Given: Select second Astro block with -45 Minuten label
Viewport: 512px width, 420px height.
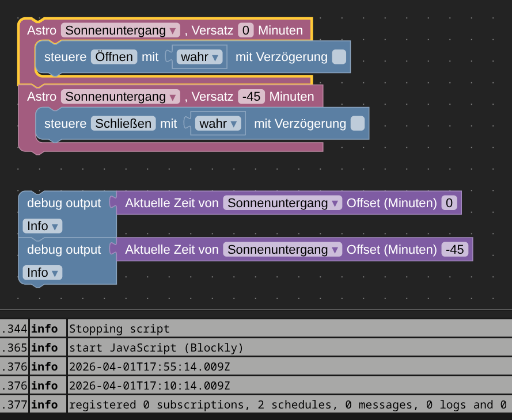Looking at the screenshot, I should click(42, 97).
